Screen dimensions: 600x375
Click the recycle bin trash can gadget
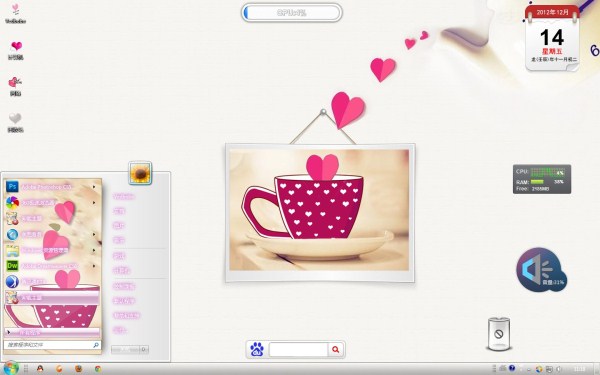[499, 334]
